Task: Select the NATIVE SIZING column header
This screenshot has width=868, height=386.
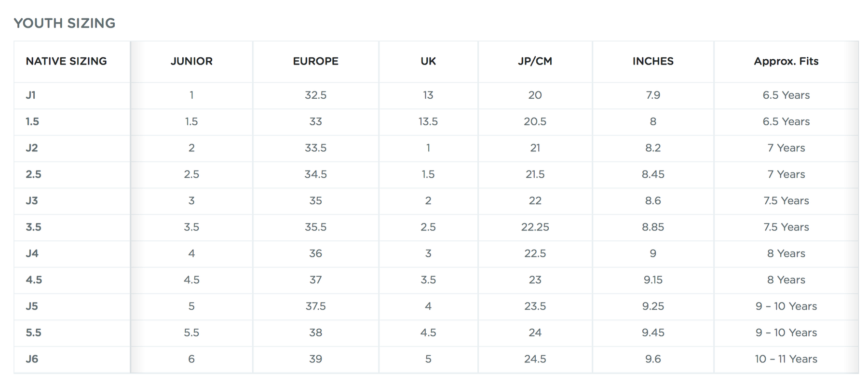Action: coord(66,61)
